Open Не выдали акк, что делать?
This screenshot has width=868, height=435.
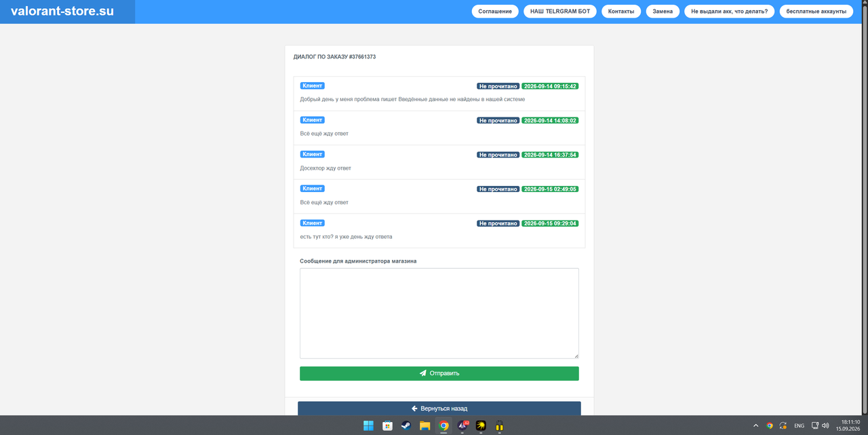[730, 12]
